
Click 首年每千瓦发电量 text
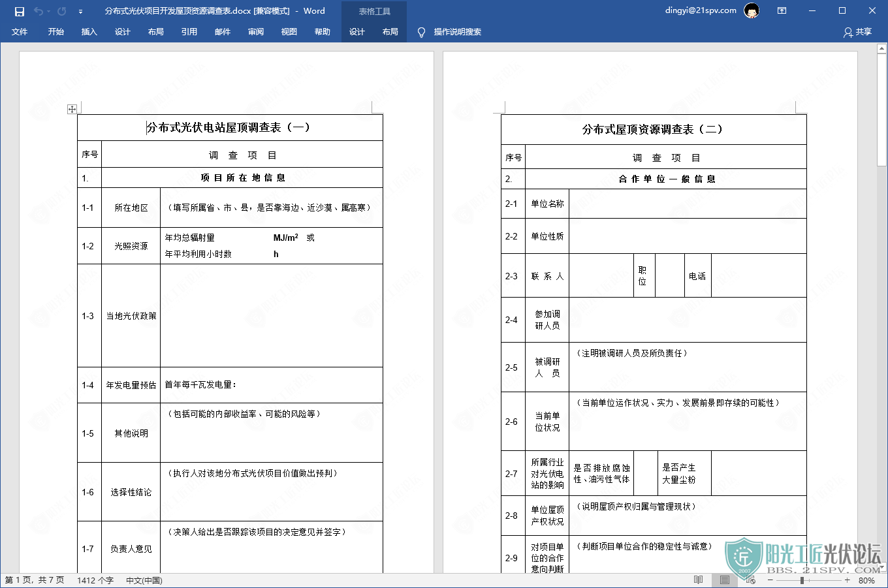pyautogui.click(x=200, y=385)
